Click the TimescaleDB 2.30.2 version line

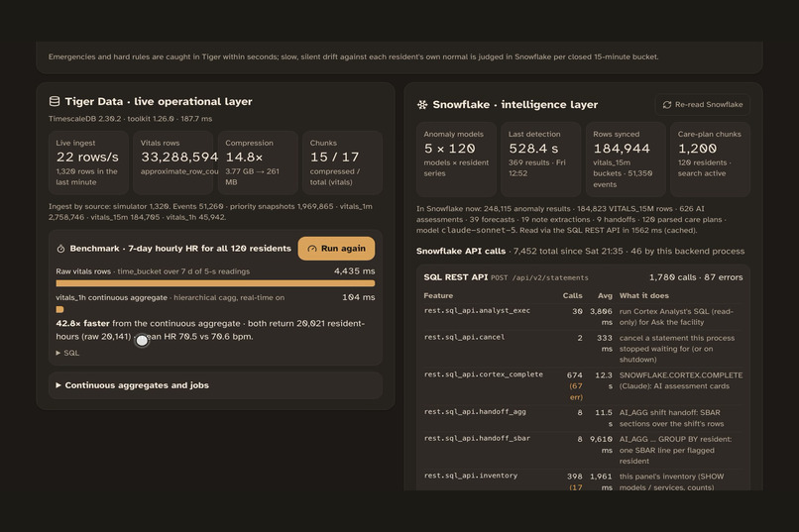pyautogui.click(x=131, y=119)
